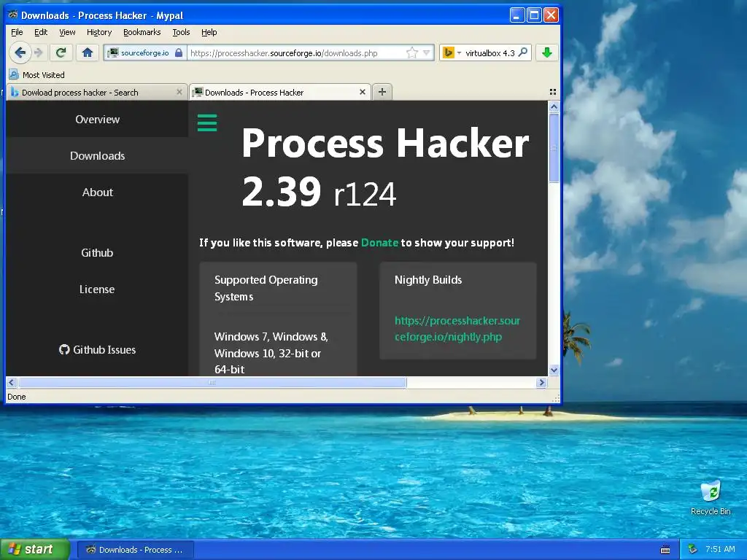Minimize the Mypal browser window
The height and width of the screenshot is (560, 747).
tap(517, 15)
